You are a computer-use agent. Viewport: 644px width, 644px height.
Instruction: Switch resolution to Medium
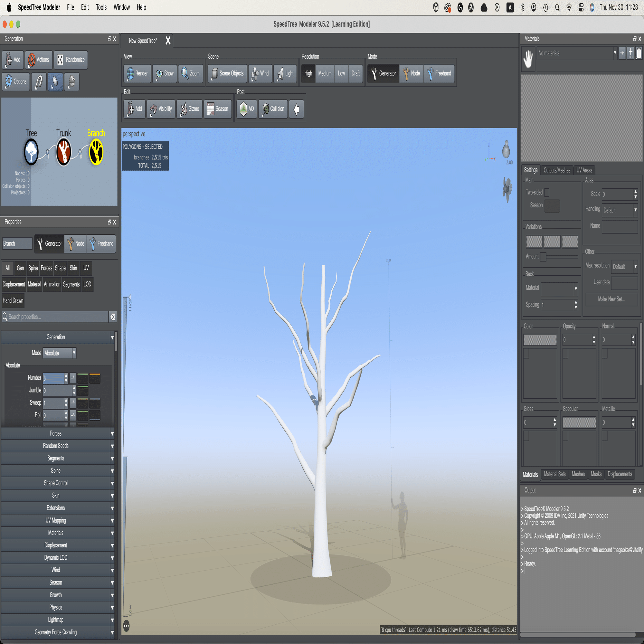click(324, 73)
